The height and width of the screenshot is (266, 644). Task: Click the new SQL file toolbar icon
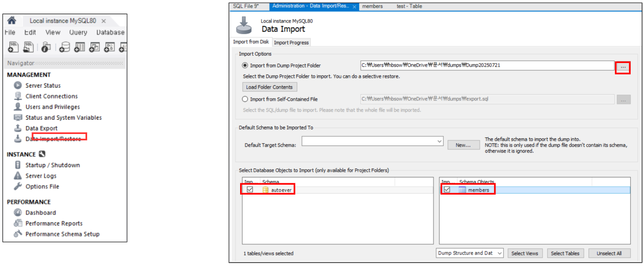coord(14,47)
